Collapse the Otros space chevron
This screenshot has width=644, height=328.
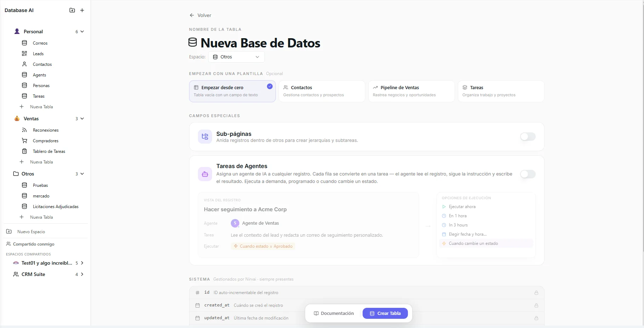(x=82, y=174)
